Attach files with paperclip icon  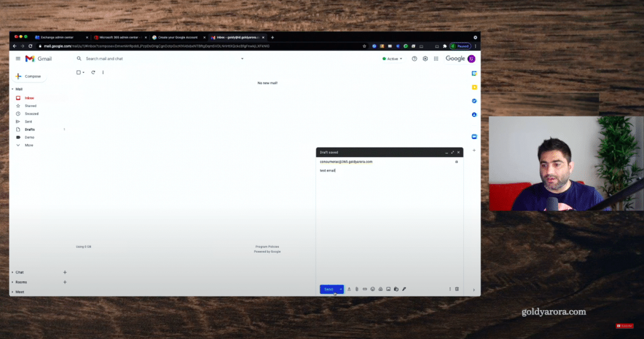pos(357,290)
